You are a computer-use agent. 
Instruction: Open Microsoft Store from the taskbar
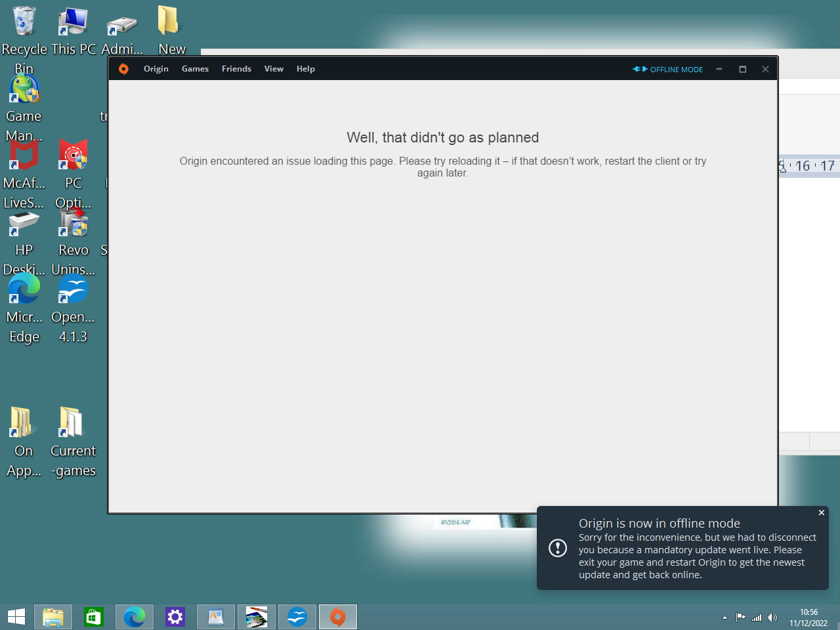click(x=94, y=617)
